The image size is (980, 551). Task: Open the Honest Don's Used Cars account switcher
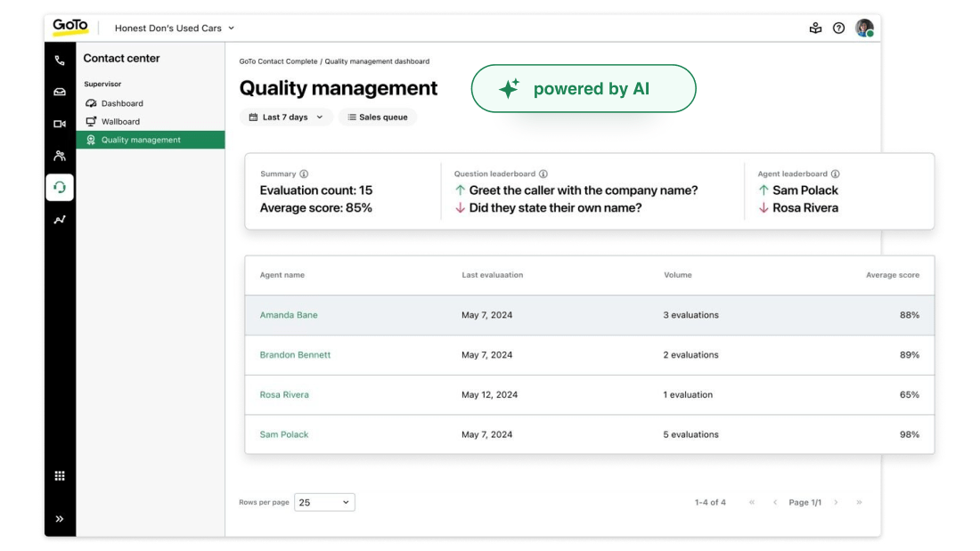click(x=170, y=28)
